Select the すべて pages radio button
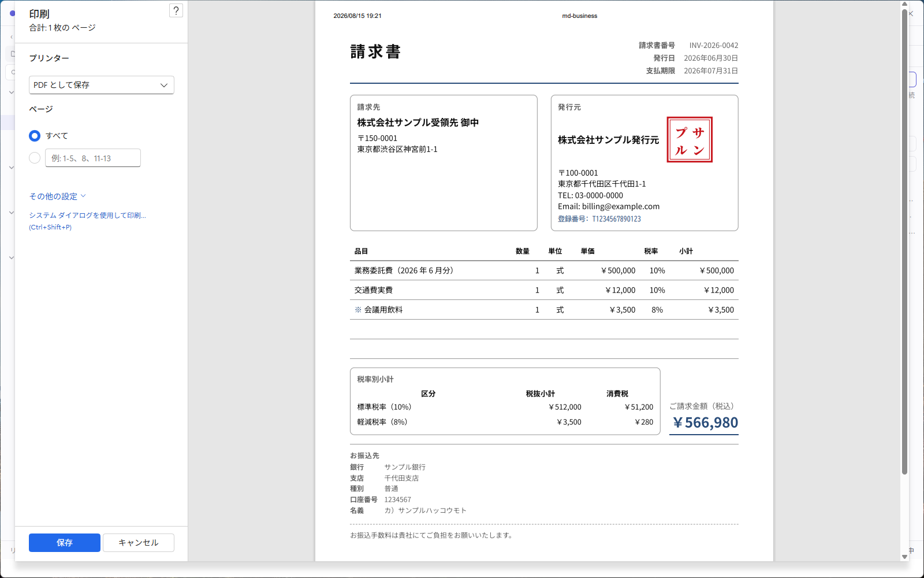This screenshot has height=578, width=924. [35, 136]
